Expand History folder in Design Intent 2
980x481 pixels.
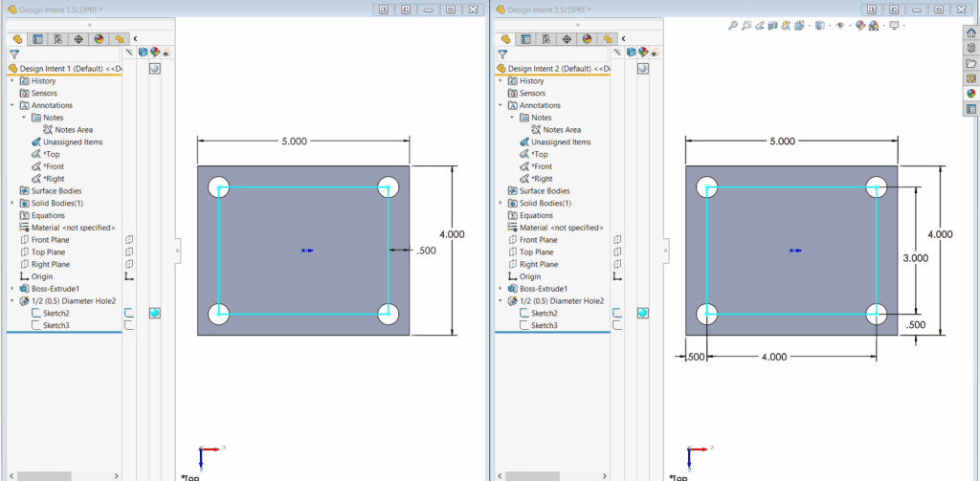coord(500,80)
